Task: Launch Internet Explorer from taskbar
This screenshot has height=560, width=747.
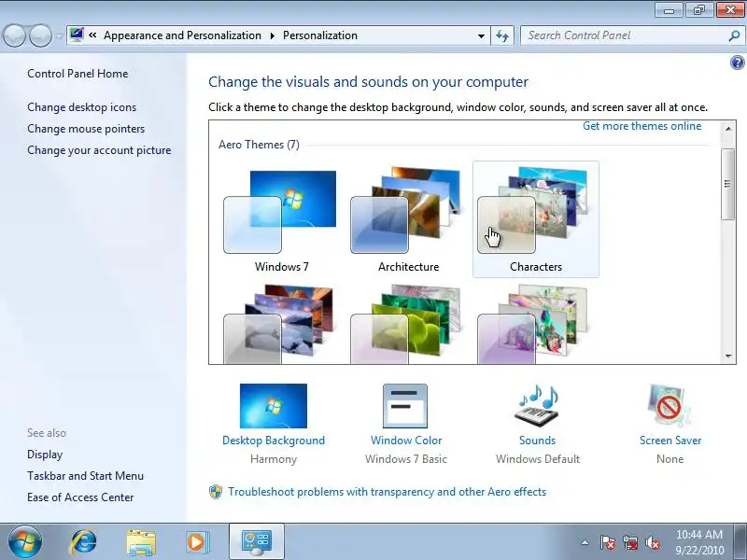Action: (x=84, y=542)
